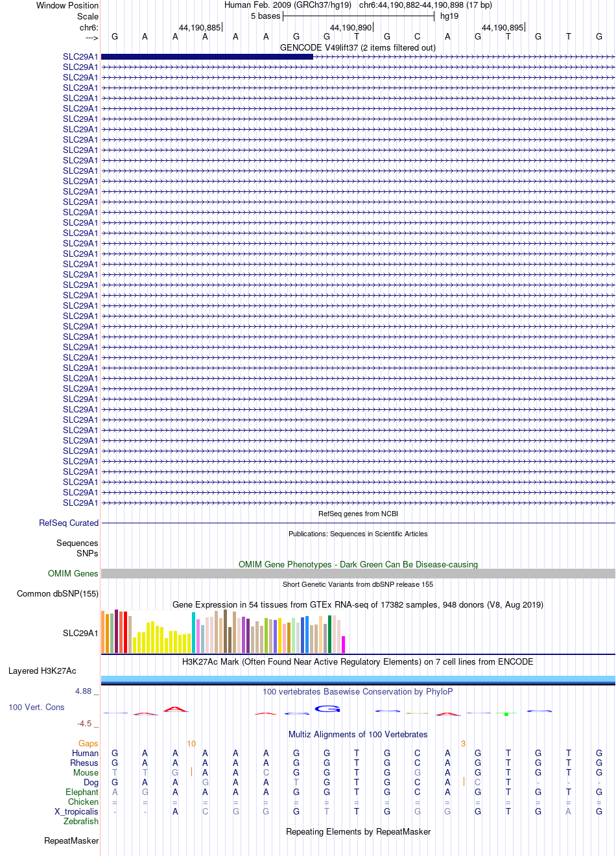Image resolution: width=616 pixels, height=856 pixels.
Task: Click the dark blue SLC29A1 exon block
Action: coord(207,57)
